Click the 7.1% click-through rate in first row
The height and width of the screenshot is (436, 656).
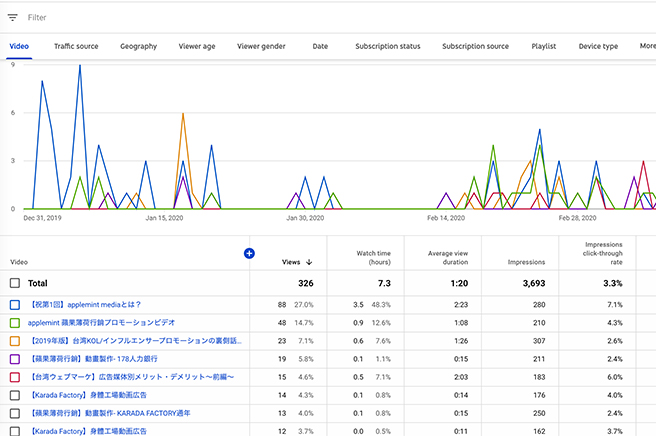click(x=615, y=305)
